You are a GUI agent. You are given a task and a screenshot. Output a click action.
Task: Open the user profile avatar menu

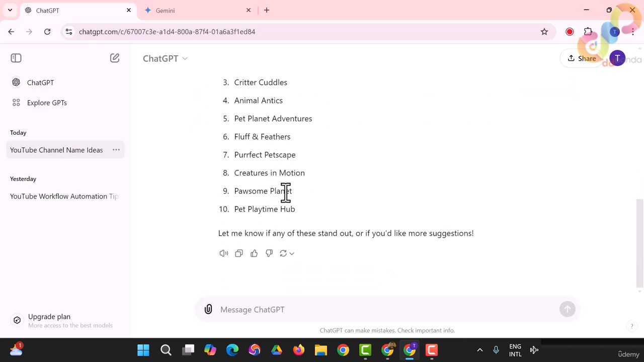click(617, 58)
